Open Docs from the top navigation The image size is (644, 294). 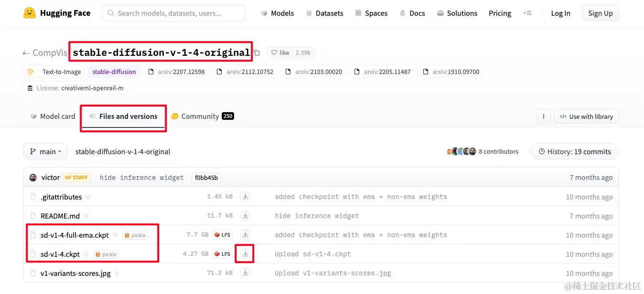(x=412, y=13)
